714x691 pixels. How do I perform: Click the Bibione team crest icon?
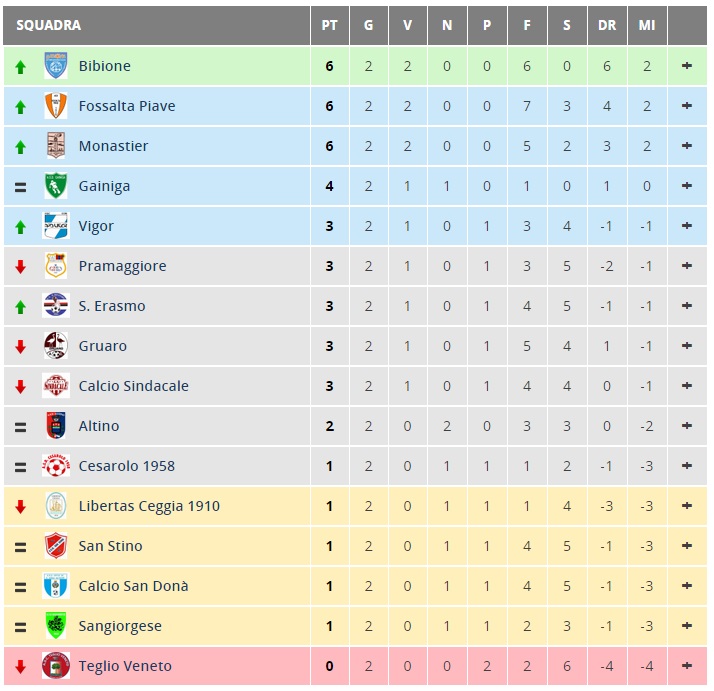point(56,66)
